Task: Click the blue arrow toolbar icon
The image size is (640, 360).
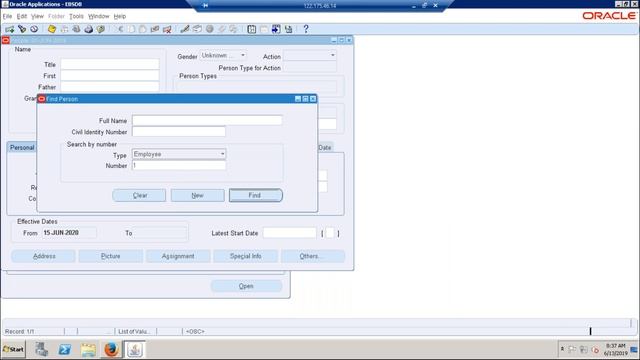Action: click(276, 29)
